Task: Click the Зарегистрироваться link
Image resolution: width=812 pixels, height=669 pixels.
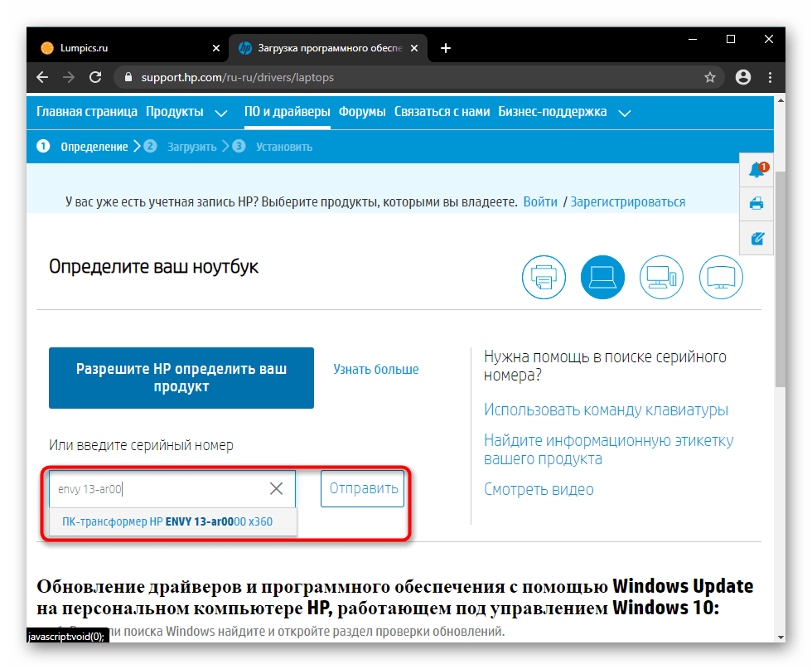Action: pos(628,202)
